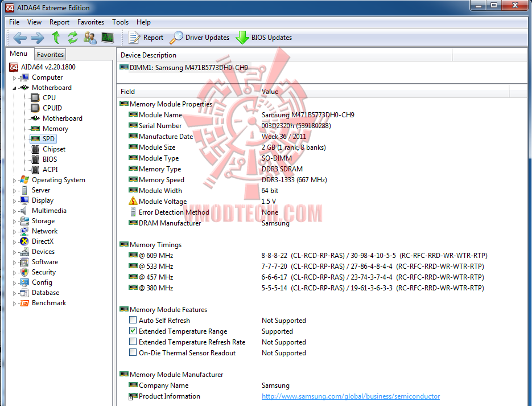Click the Value column header

point(384,91)
